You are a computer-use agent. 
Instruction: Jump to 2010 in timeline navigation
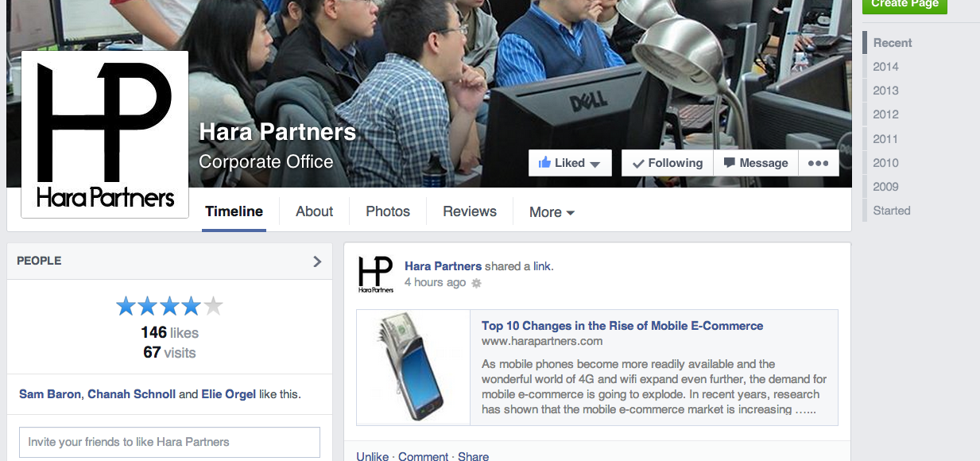[x=885, y=163]
